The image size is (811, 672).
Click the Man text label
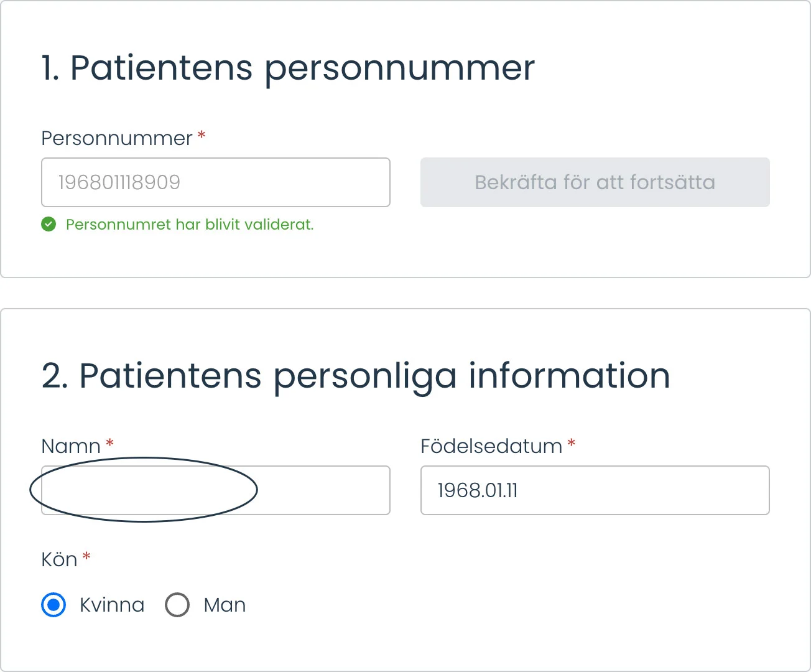click(225, 605)
